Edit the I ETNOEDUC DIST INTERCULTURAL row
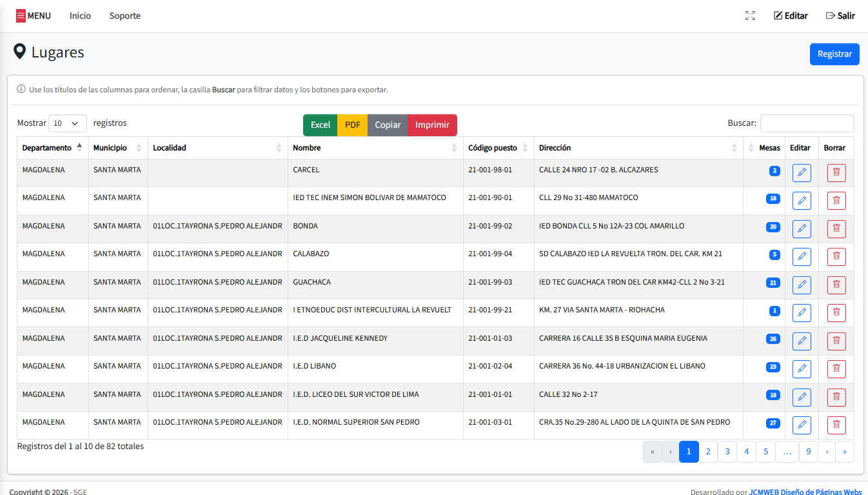The width and height of the screenshot is (868, 495). point(802,313)
